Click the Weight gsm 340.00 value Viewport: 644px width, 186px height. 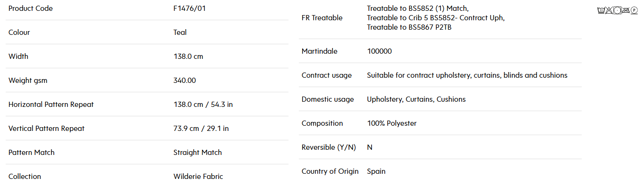point(185,81)
